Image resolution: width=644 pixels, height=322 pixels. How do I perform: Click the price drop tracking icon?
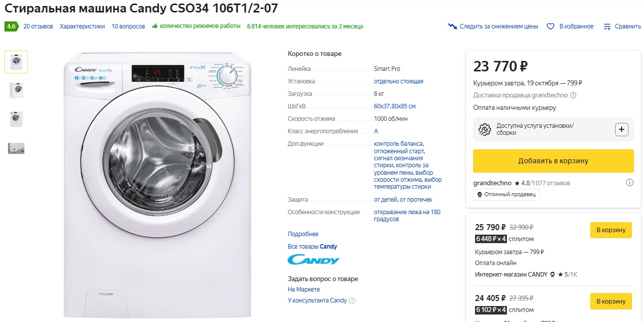(453, 26)
